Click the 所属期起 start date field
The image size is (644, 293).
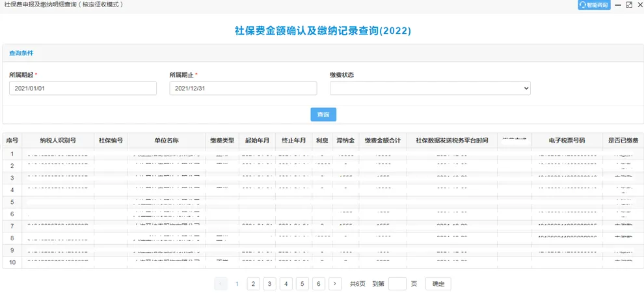pyautogui.click(x=83, y=88)
